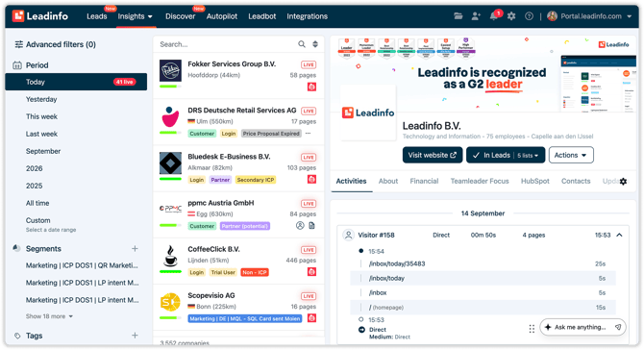Open Marketing ICP DOS1 QR Marketing segment
644x350 pixels.
pyautogui.click(x=82, y=265)
